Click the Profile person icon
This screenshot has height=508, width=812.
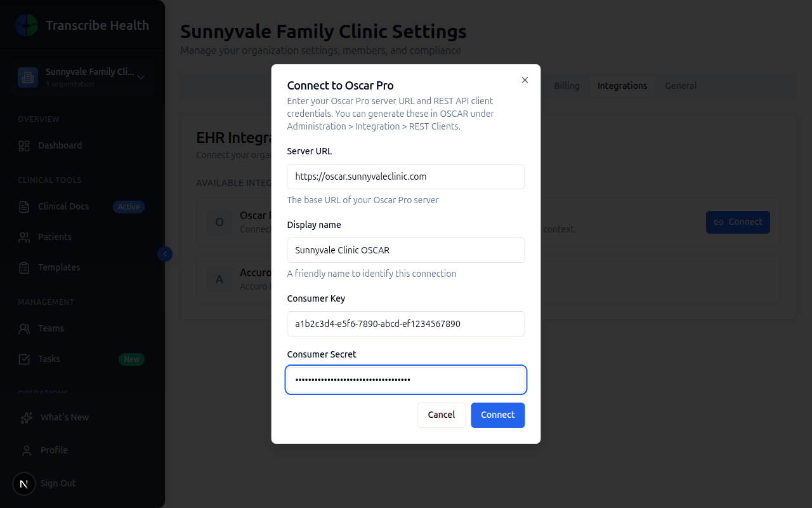24,450
